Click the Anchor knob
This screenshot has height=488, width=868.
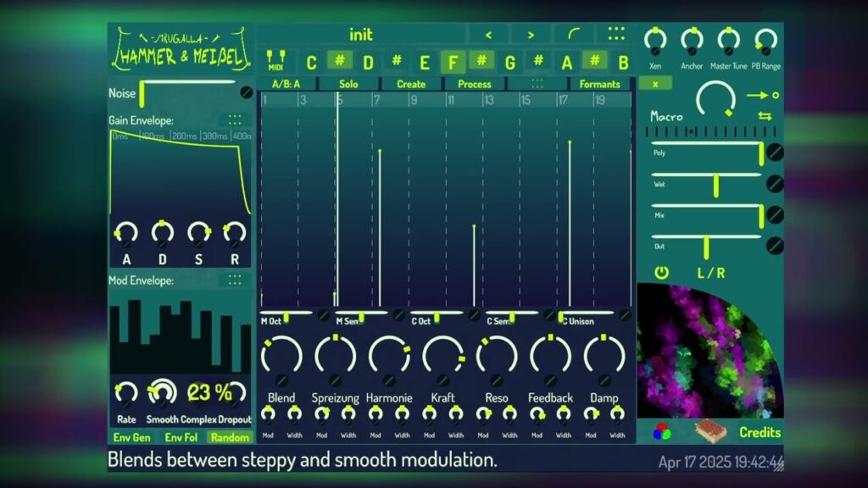click(x=692, y=42)
